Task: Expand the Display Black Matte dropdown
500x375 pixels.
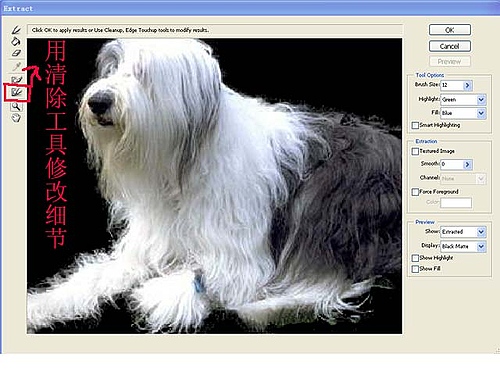Action: point(481,246)
